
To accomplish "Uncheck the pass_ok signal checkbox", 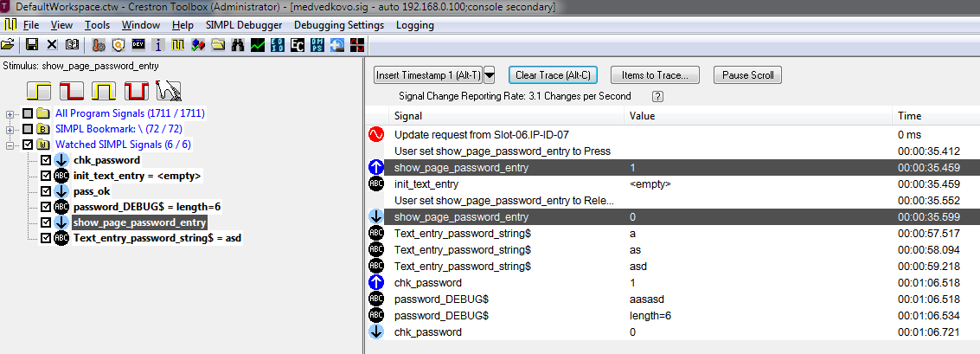I will [x=46, y=191].
